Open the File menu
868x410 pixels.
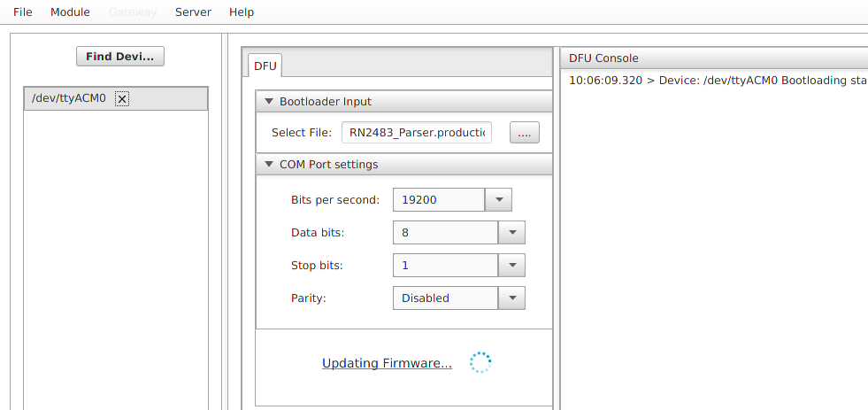pos(23,12)
